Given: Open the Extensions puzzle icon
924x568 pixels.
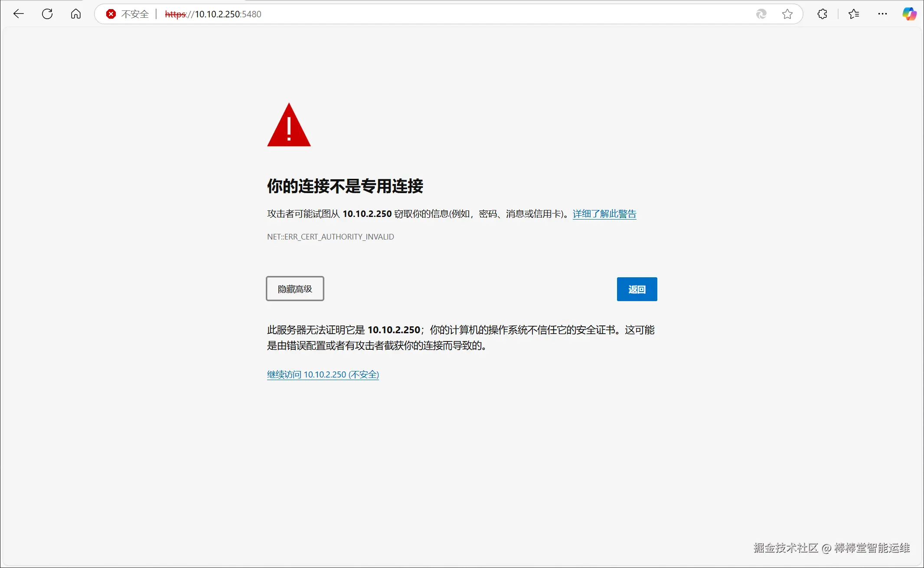Looking at the screenshot, I should coord(822,14).
